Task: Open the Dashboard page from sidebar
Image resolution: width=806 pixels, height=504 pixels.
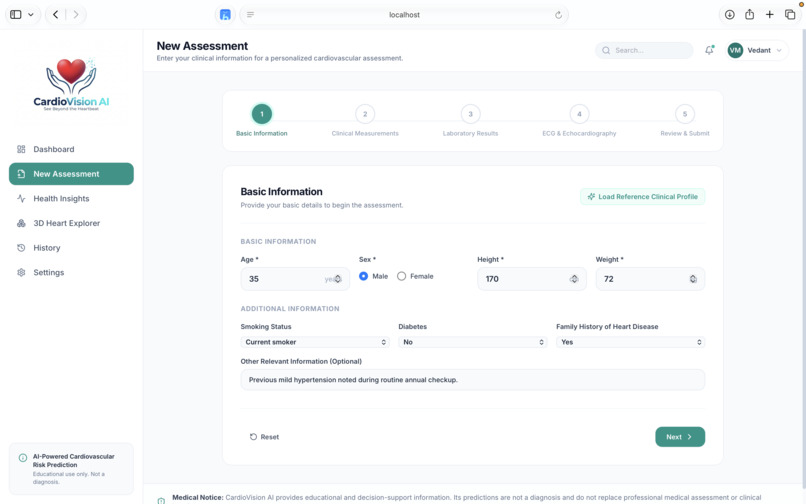Action: 71,149
